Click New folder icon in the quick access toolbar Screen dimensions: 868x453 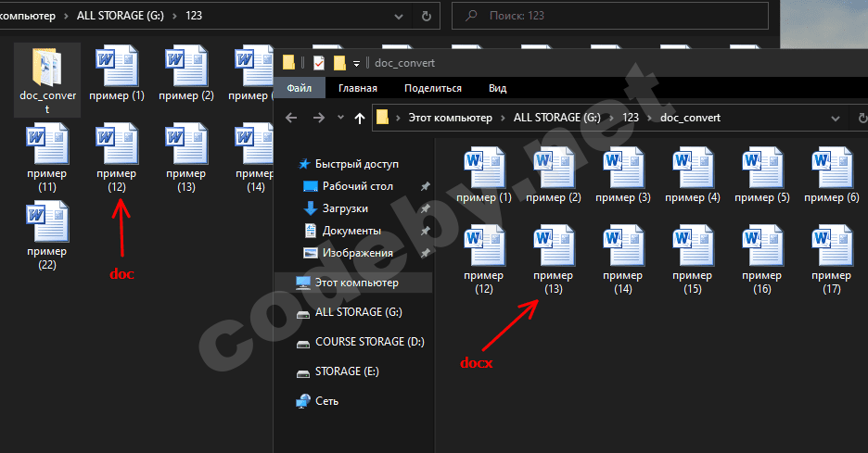(339, 63)
